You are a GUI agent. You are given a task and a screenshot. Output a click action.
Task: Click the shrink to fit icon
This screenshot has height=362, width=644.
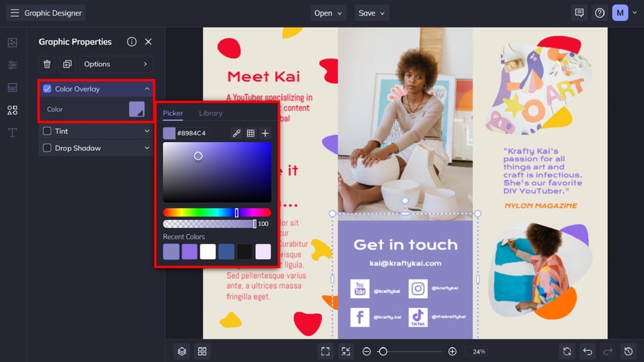(346, 351)
